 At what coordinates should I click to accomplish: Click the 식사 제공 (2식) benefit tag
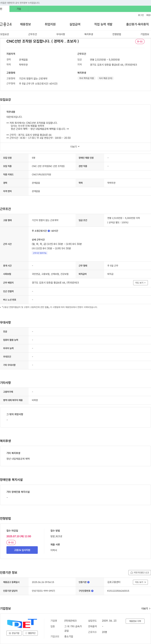point(105,78)
